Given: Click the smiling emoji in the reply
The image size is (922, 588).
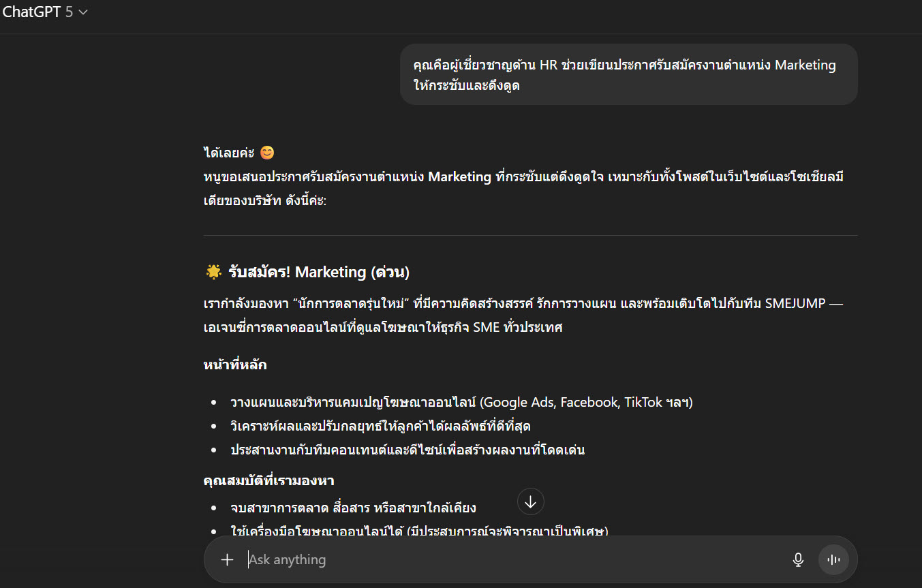Looking at the screenshot, I should (267, 153).
